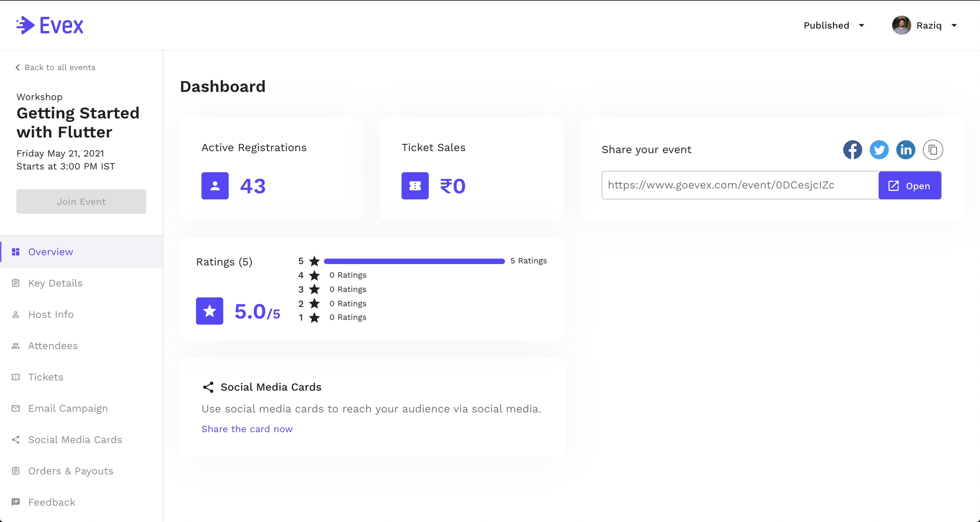Click the Ticket Sales ticket icon
Image resolution: width=980 pixels, height=522 pixels.
[x=415, y=186]
